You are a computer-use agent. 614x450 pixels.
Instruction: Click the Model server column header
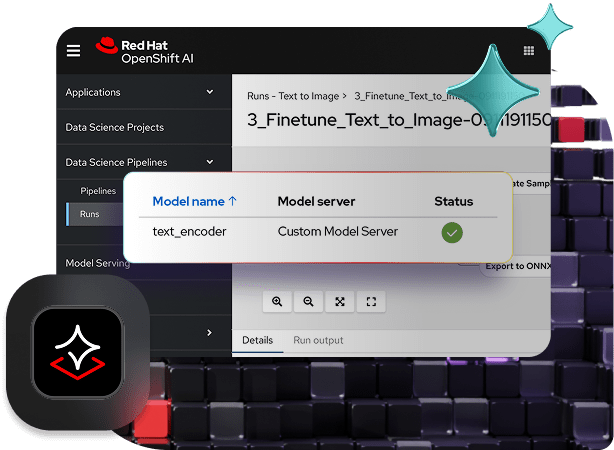click(x=316, y=201)
